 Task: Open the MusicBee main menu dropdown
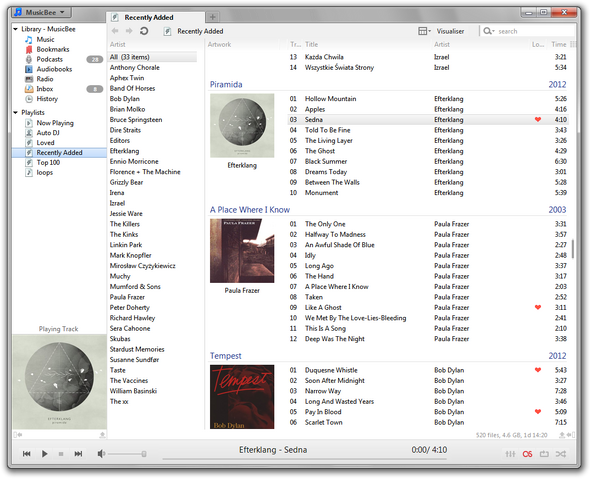(x=40, y=12)
